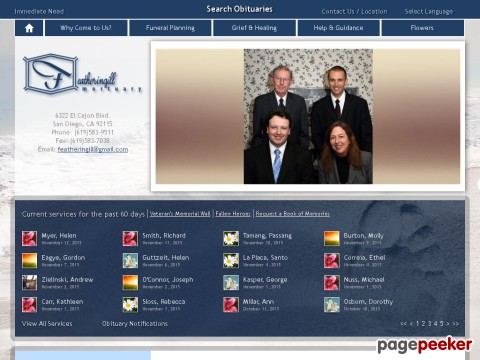Open Richard Smith's flower thumbnail
The height and width of the screenshot is (360, 480).
(130, 239)
